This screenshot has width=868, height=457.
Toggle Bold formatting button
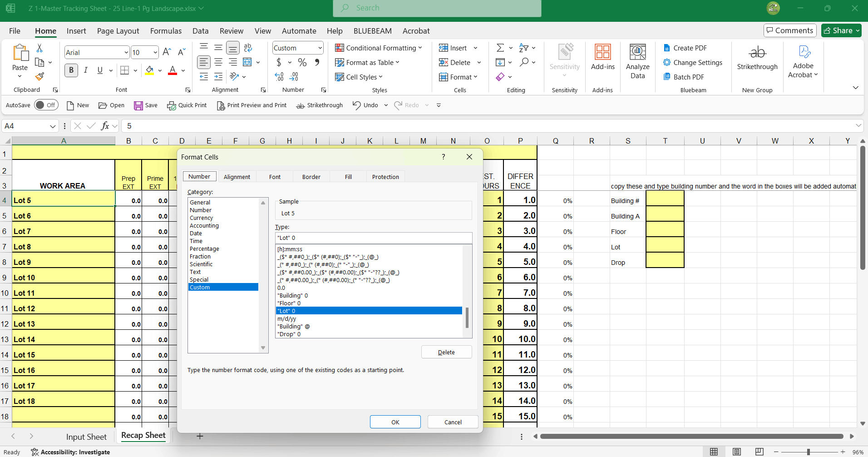pos(71,70)
